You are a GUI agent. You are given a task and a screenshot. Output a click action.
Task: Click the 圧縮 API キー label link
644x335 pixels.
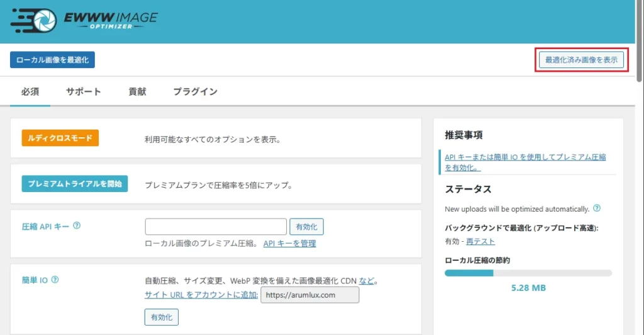click(45, 227)
